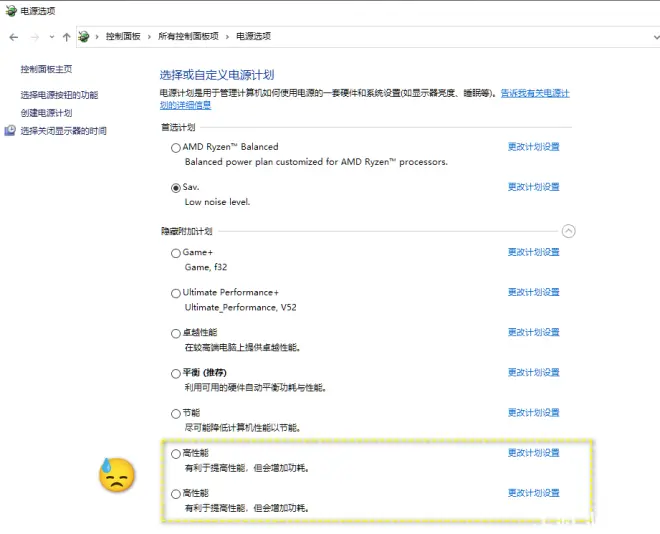Image resolution: width=660 pixels, height=534 pixels.
Task: Click the description 利用可用的硬件自动平衡功耗与性能
Action: tap(255, 388)
